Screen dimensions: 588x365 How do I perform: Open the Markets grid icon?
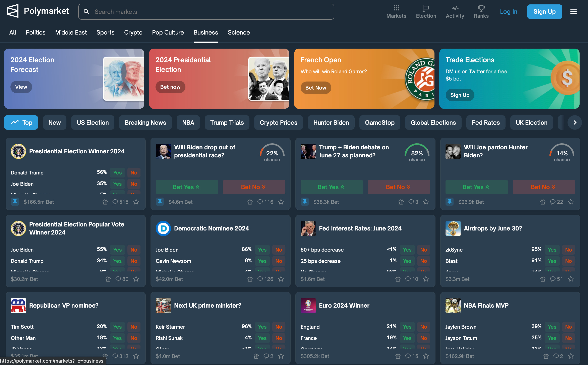(x=396, y=8)
